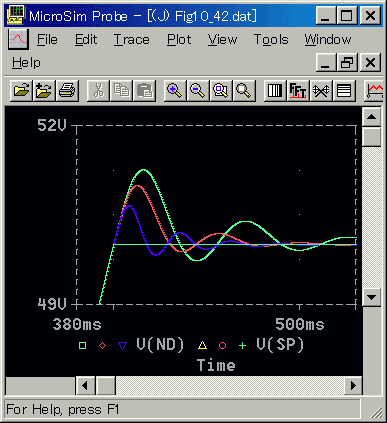Open the View menu
The height and width of the screenshot is (423, 387).
222,40
